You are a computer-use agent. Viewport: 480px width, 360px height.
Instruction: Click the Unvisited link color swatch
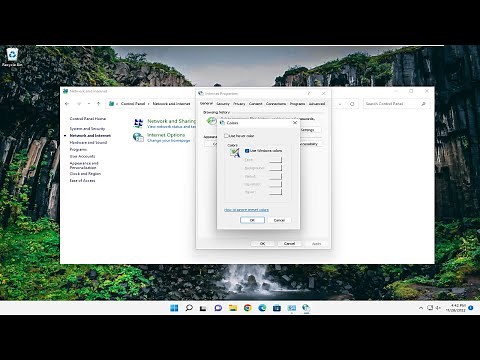coord(275,184)
